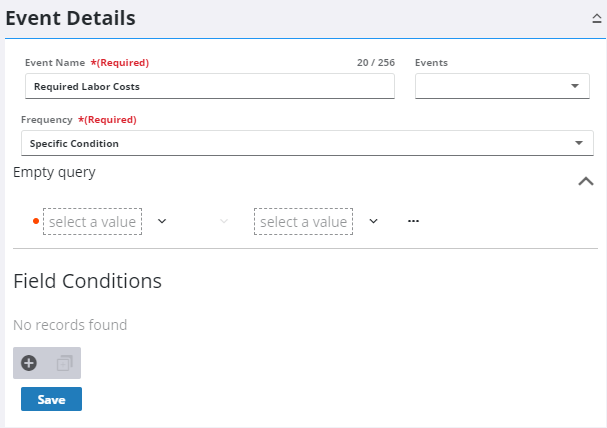Click the Event Details header title
Image resolution: width=607 pixels, height=428 pixels.
[x=70, y=18]
